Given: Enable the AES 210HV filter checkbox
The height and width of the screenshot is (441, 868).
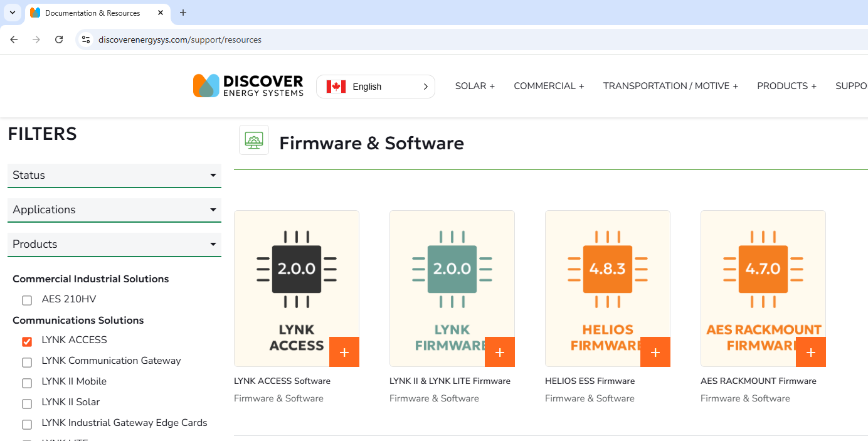Looking at the screenshot, I should 26,300.
